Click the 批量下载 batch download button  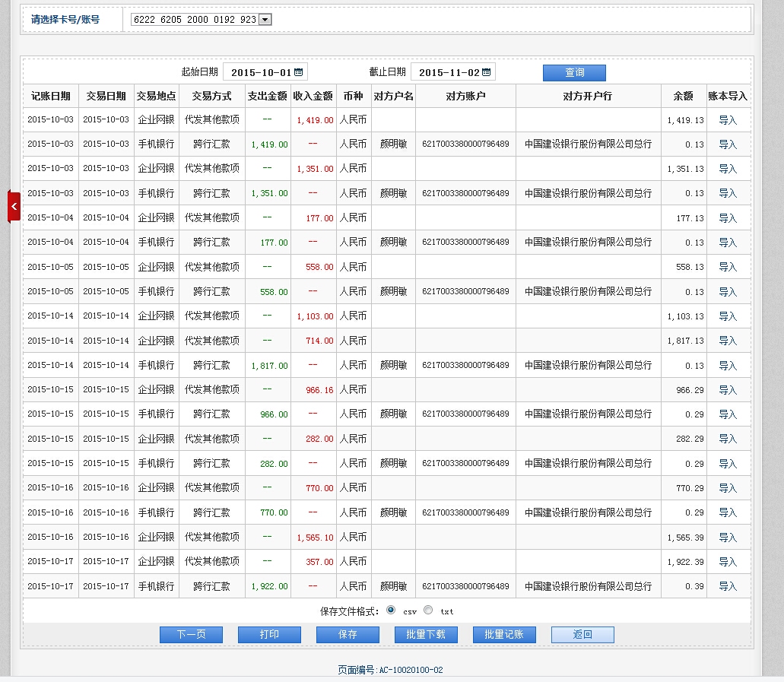click(x=426, y=635)
